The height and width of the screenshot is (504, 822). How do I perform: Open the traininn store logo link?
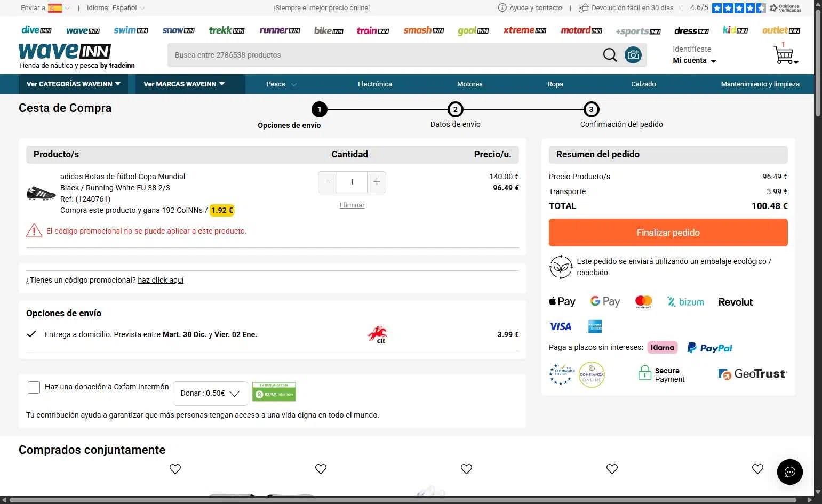point(373,30)
